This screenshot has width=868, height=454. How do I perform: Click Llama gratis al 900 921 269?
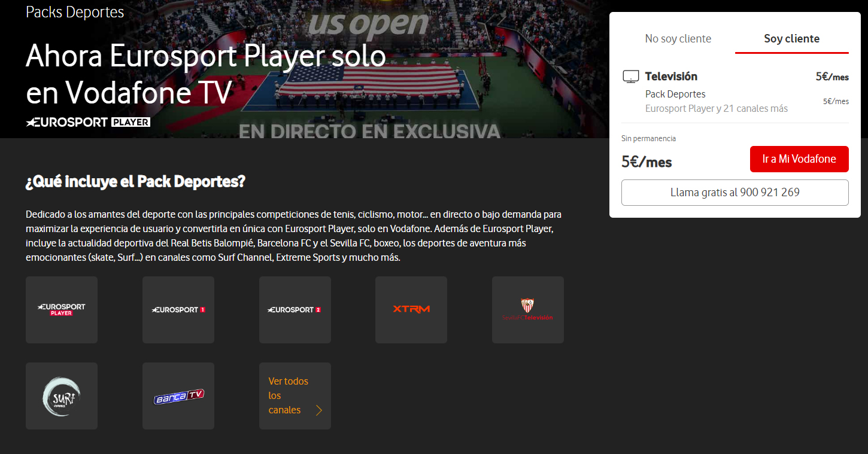coord(735,193)
